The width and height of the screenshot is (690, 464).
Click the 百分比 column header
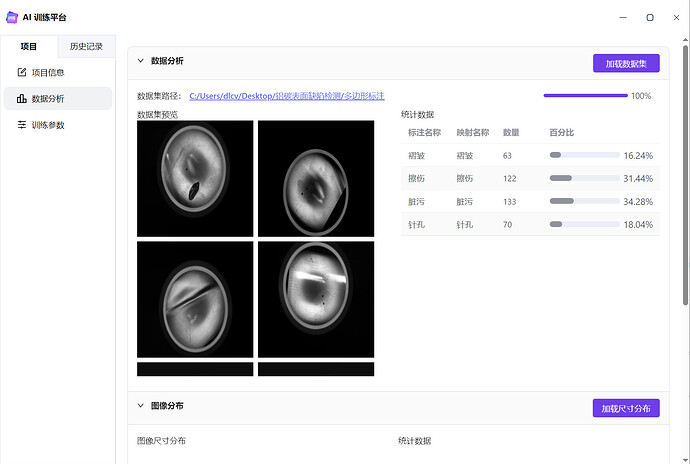562,133
